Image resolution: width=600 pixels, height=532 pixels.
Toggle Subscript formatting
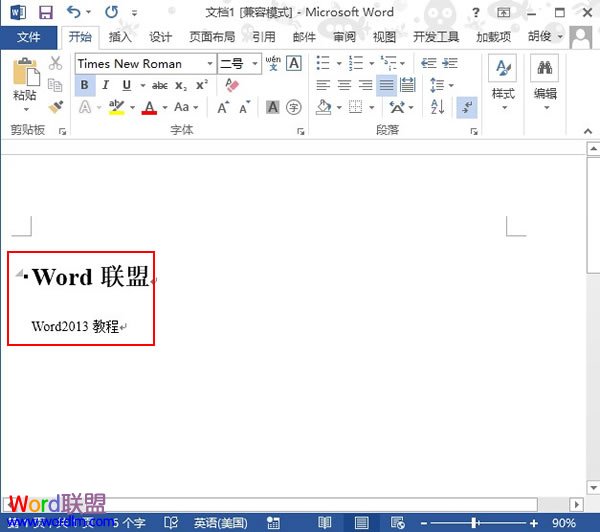pyautogui.click(x=181, y=85)
